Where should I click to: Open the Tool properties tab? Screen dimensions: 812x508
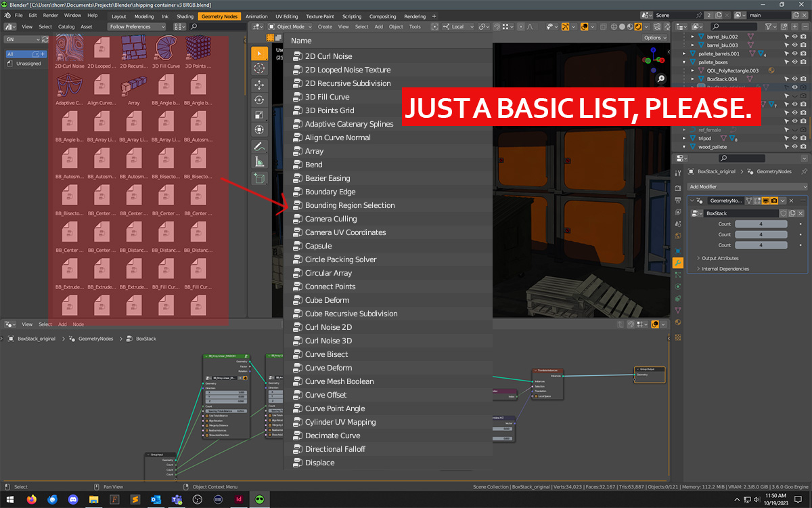click(678, 173)
